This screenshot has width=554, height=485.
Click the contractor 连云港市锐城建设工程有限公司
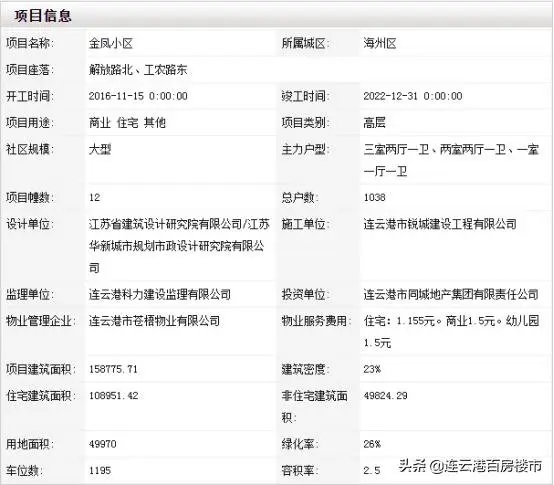(x=440, y=224)
